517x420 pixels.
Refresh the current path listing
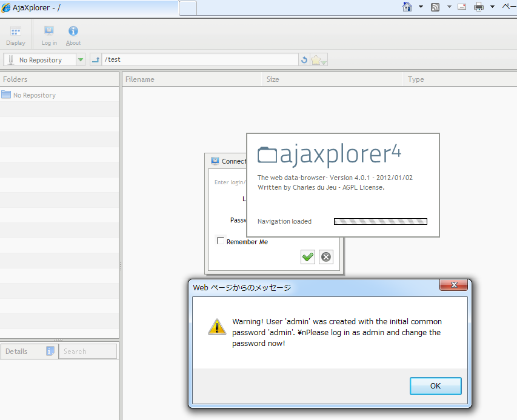[x=304, y=60]
